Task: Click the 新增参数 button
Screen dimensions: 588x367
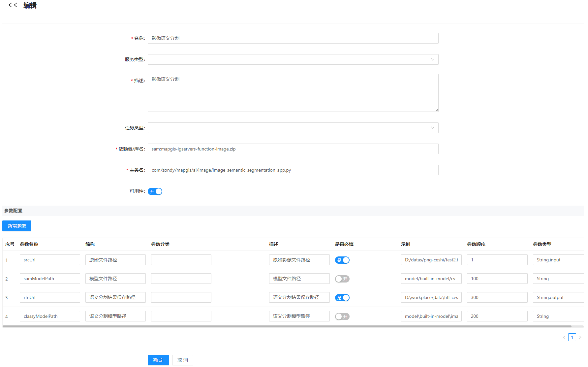Action: (x=17, y=226)
